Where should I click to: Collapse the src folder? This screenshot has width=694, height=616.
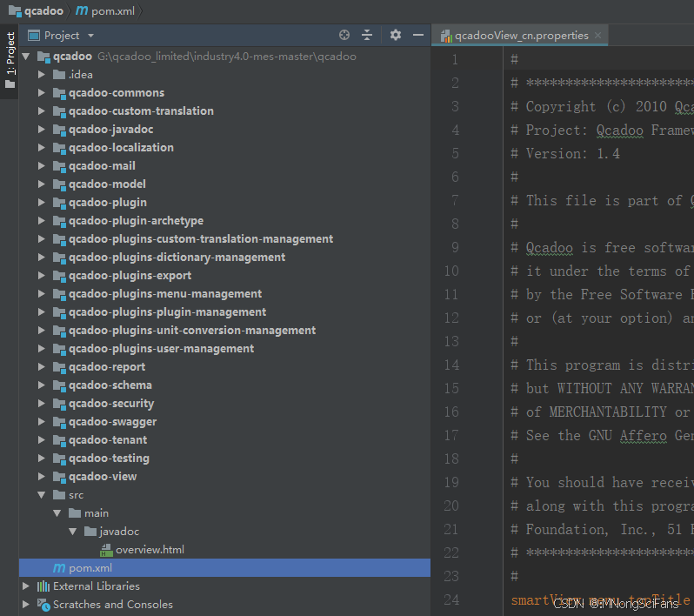pos(42,495)
